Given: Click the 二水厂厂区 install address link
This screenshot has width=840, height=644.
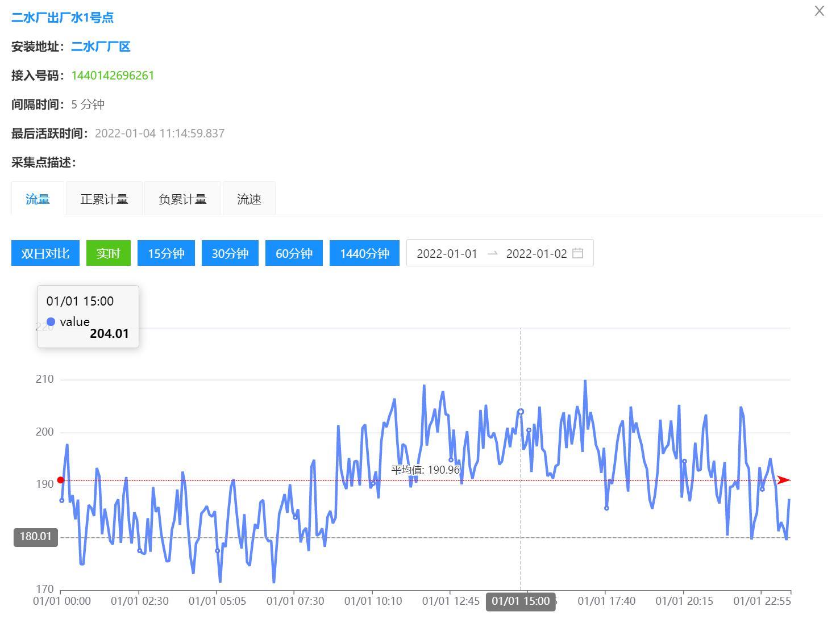Looking at the screenshot, I should coord(101,47).
